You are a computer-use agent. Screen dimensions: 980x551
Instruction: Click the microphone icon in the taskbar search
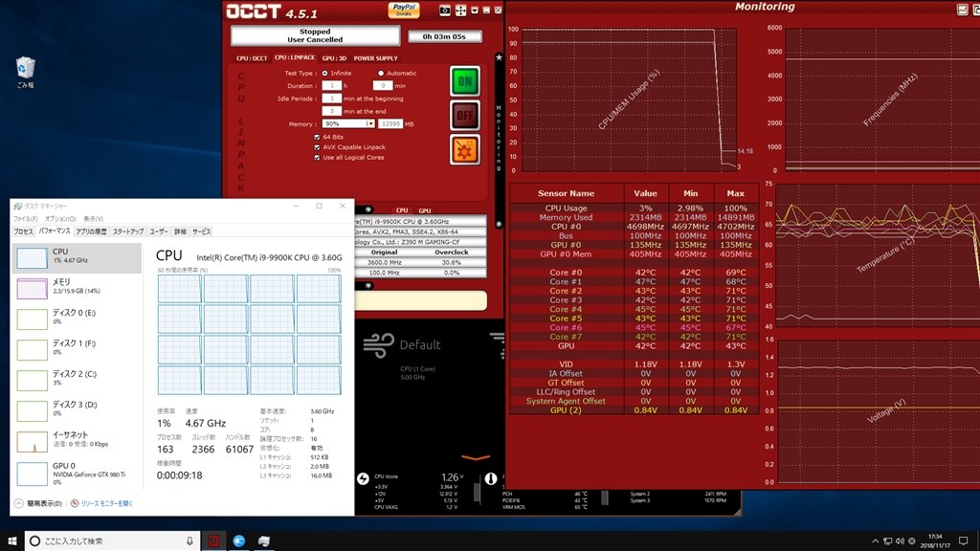(189, 541)
